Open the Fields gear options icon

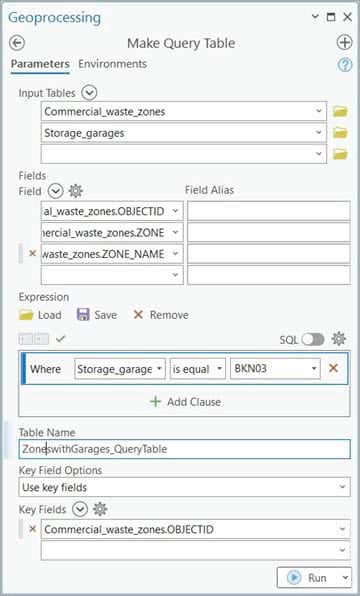pyautogui.click(x=75, y=191)
